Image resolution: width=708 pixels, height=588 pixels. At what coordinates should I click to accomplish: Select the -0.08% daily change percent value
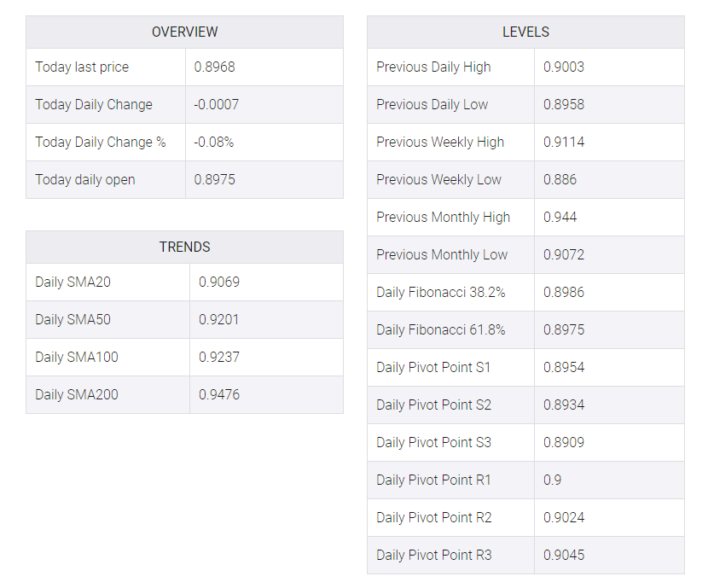(213, 142)
